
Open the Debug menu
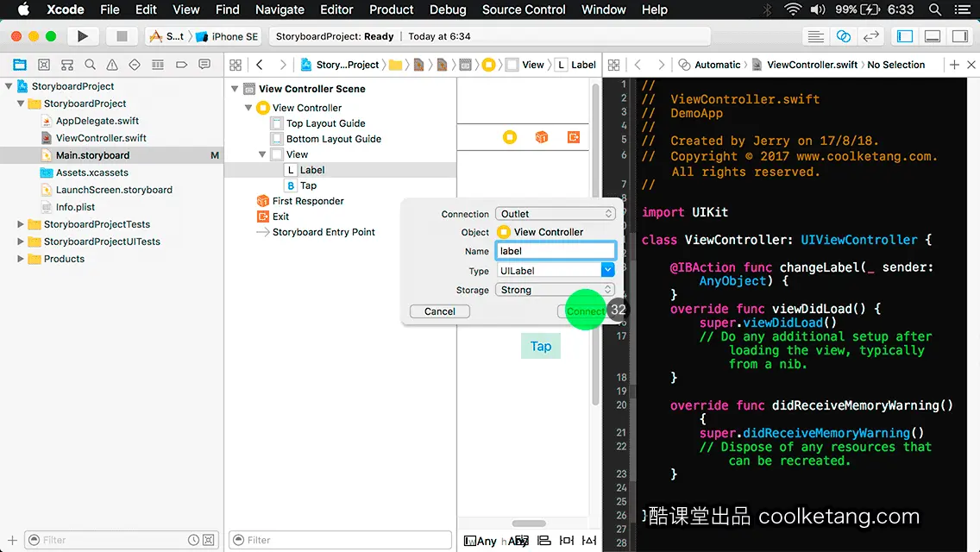tap(448, 9)
